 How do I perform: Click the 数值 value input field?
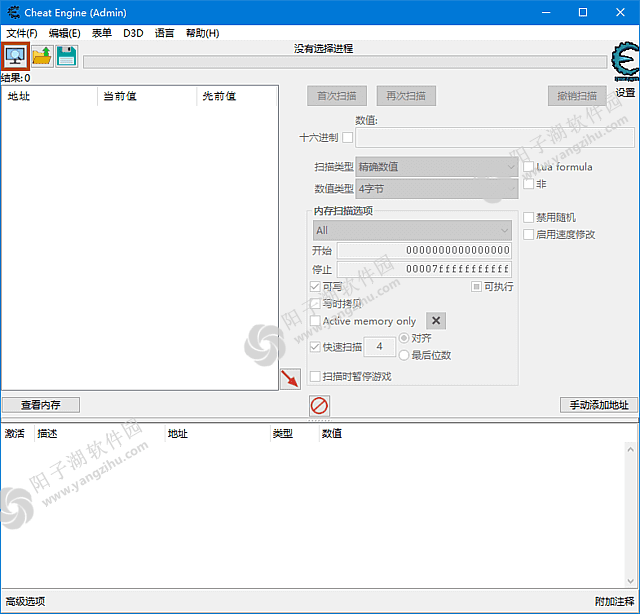(495, 138)
